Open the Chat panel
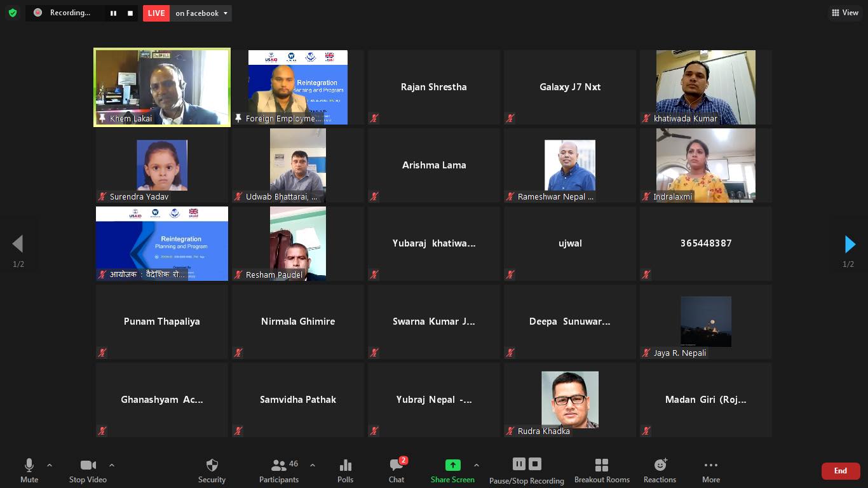The image size is (868, 488). (397, 471)
